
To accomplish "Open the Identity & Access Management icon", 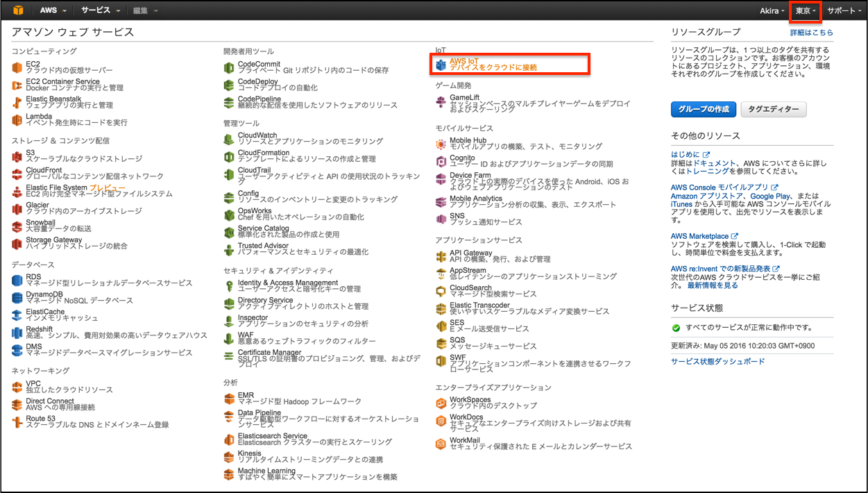I will pos(230,286).
